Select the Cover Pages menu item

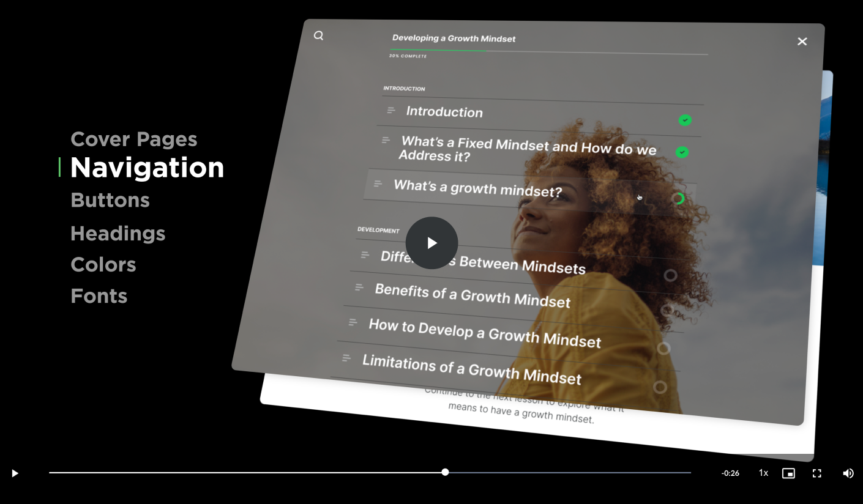coord(133,139)
